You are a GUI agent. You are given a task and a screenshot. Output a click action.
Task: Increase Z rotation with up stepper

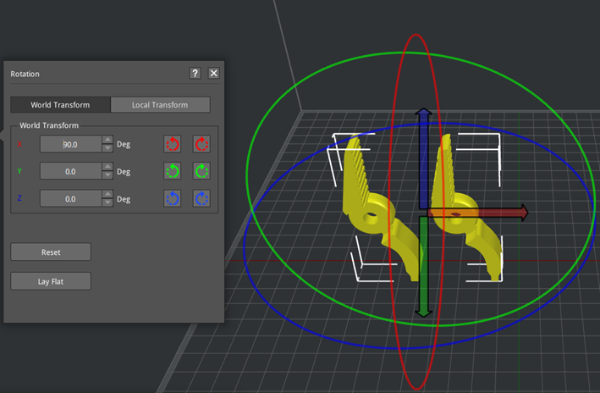click(x=108, y=194)
